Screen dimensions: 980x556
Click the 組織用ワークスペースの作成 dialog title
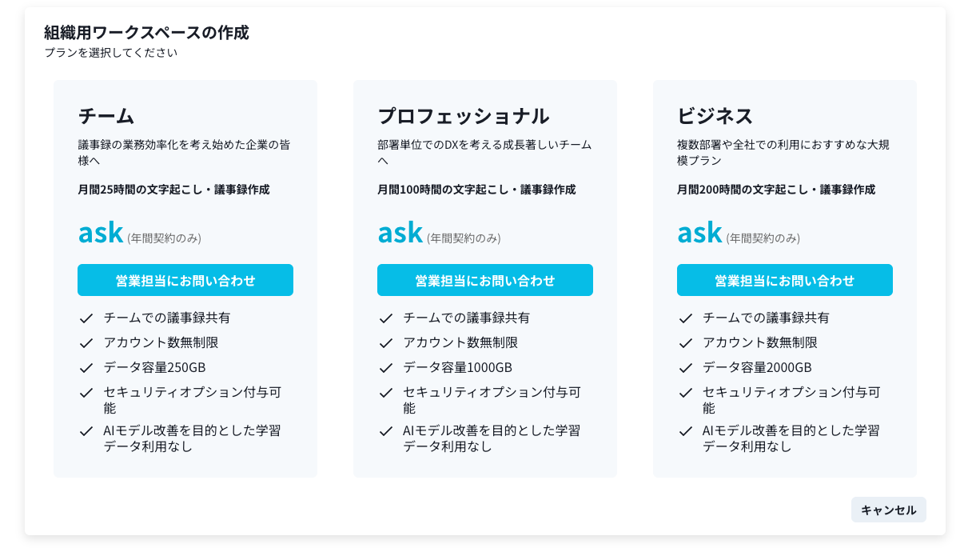point(146,33)
